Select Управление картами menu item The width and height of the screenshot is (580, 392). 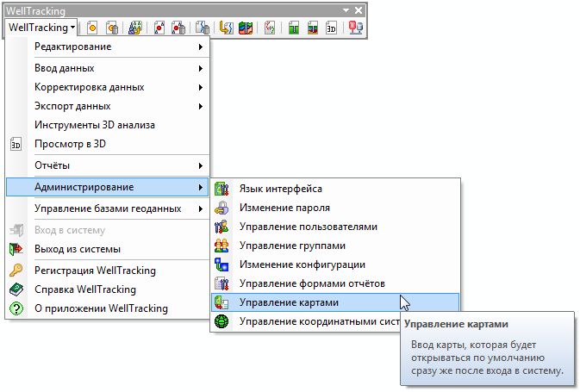tap(289, 302)
